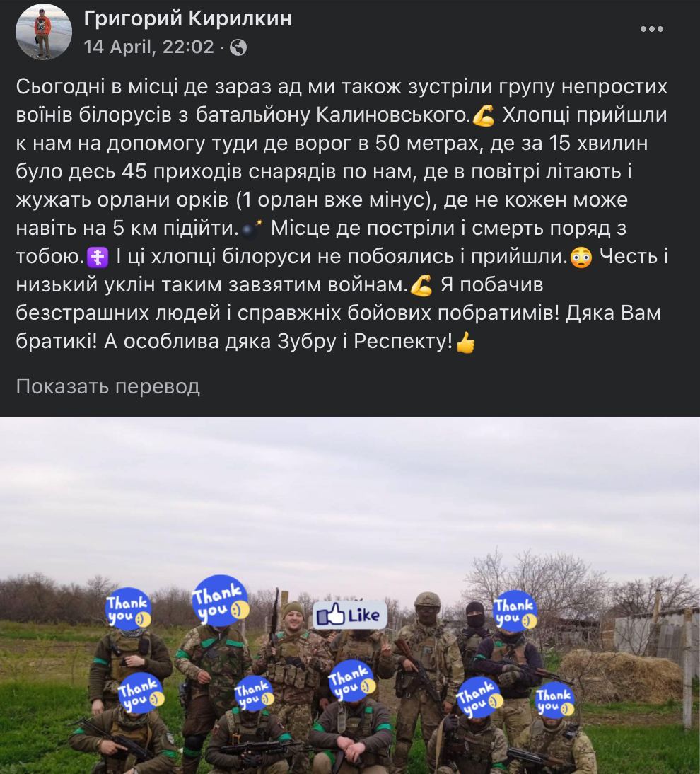
Task: Click 'Показать перевод' to translate post
Action: 108,386
